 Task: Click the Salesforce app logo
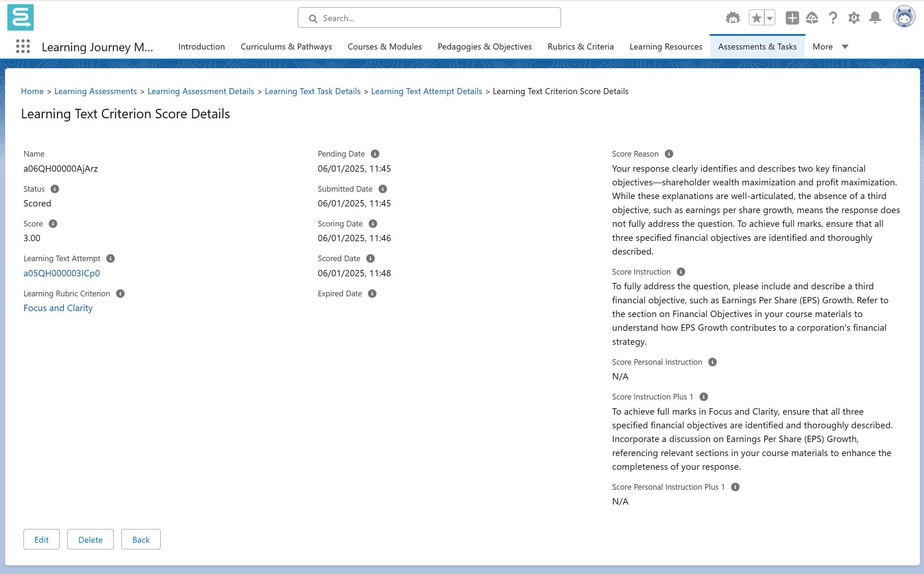(20, 18)
